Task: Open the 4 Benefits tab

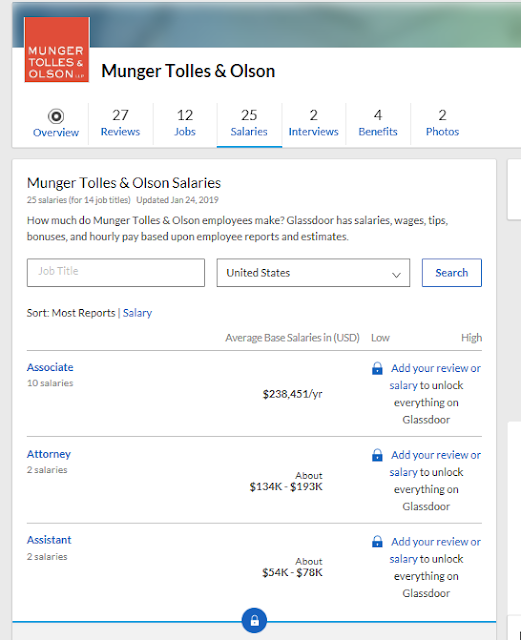Action: point(378,124)
